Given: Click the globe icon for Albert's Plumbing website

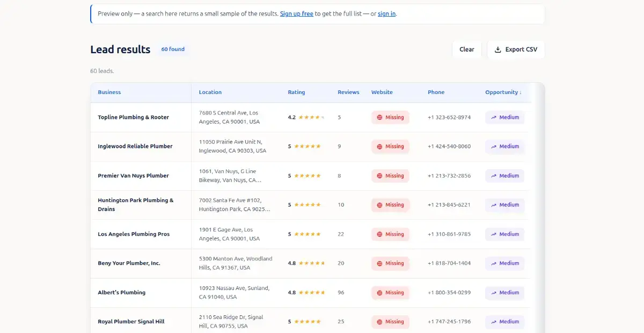Looking at the screenshot, I should point(379,293).
